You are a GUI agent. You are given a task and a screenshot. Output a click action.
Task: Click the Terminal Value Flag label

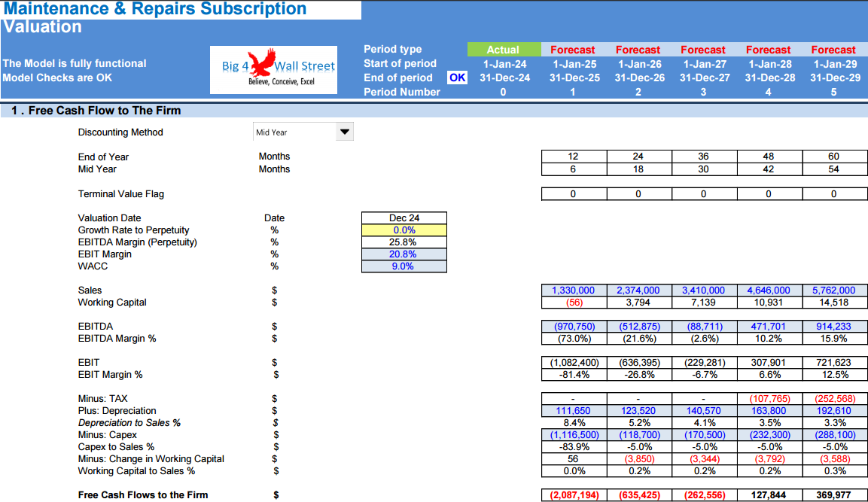coord(120,194)
